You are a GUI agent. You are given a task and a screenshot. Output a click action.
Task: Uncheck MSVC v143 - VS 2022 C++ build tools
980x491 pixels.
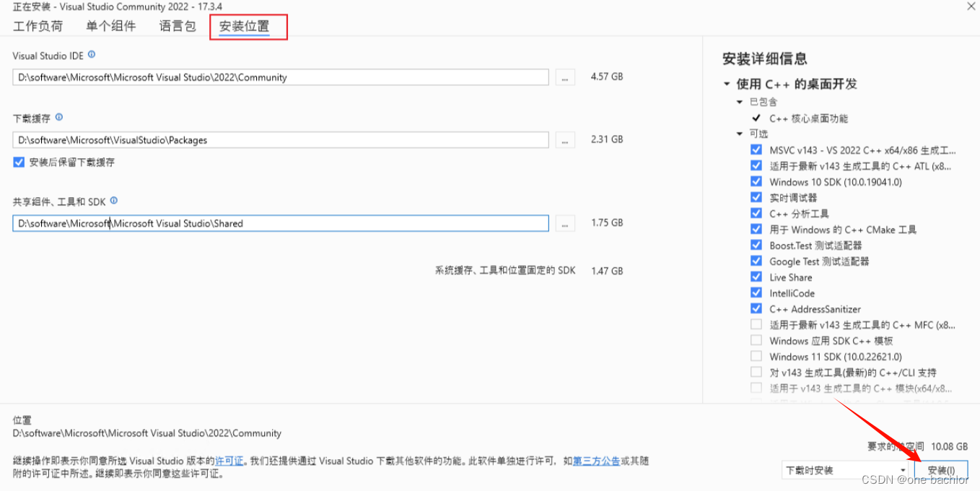[x=756, y=150]
